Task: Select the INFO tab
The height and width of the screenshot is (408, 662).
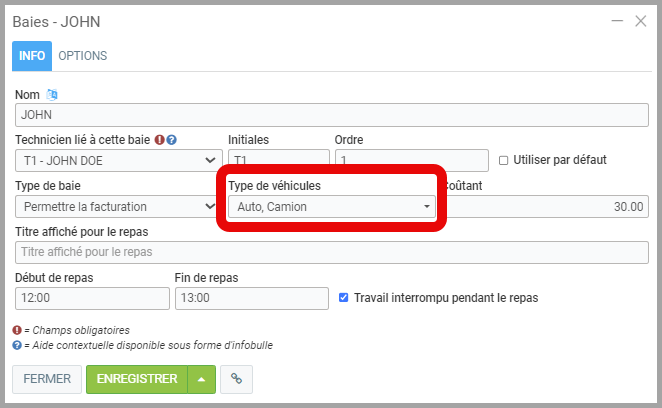Action: click(x=32, y=56)
